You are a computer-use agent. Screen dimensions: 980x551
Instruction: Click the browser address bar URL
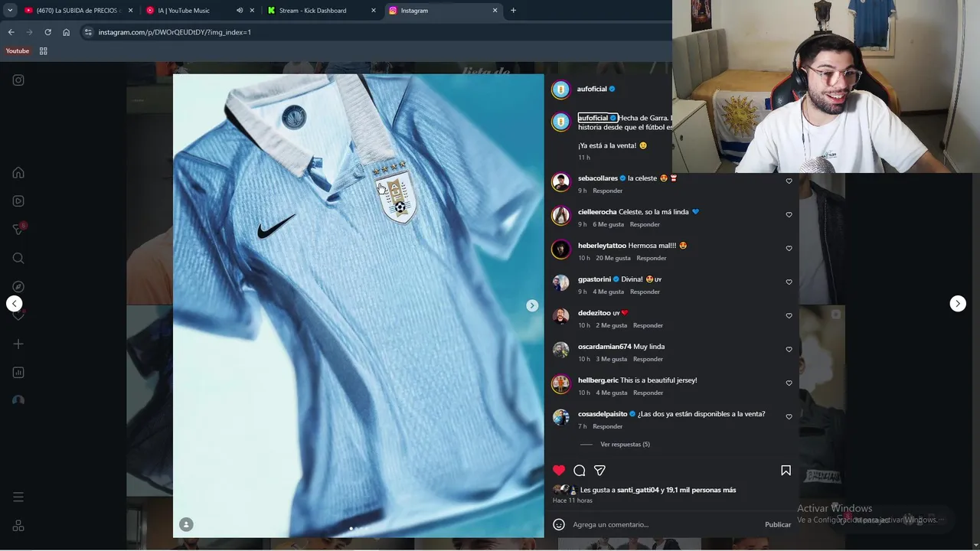175,32
